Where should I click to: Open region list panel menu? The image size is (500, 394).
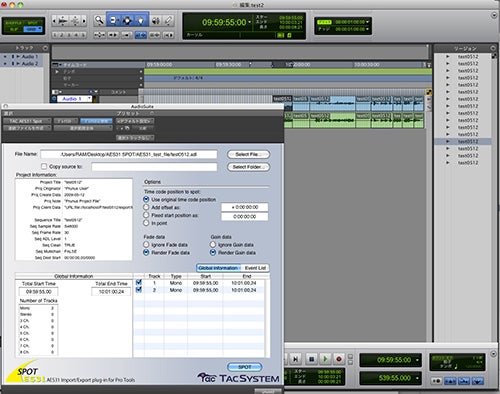tap(493, 48)
